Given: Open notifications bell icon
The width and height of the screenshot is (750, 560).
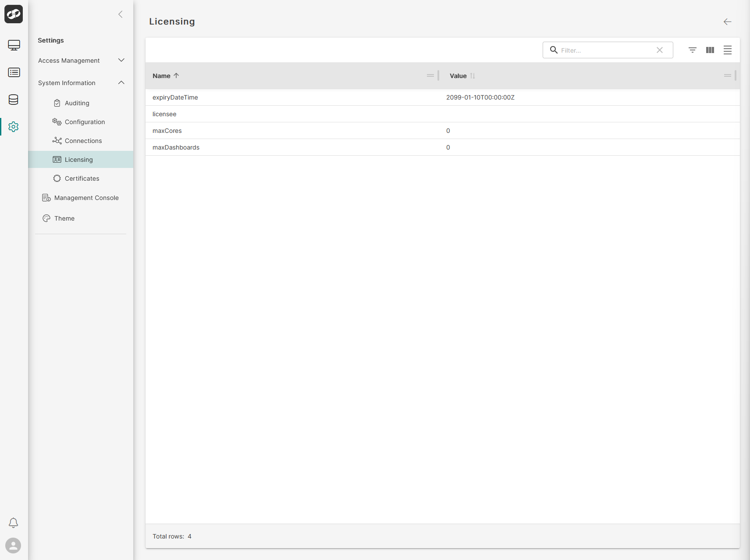Looking at the screenshot, I should click(14, 523).
